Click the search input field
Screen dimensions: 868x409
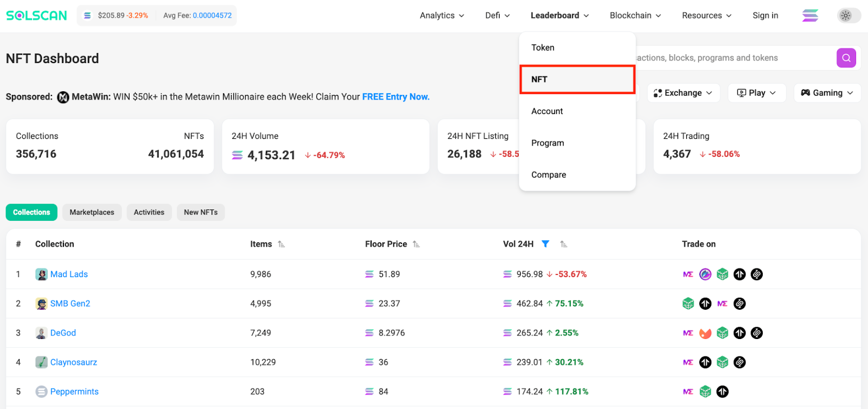pyautogui.click(x=732, y=58)
